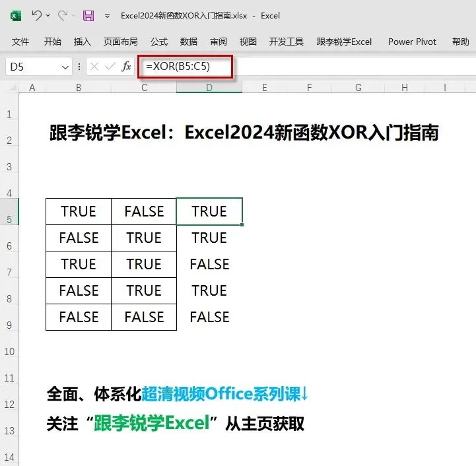476x466 pixels.
Task: Click the Select All corner triangle
Action: pyautogui.click(x=11, y=88)
